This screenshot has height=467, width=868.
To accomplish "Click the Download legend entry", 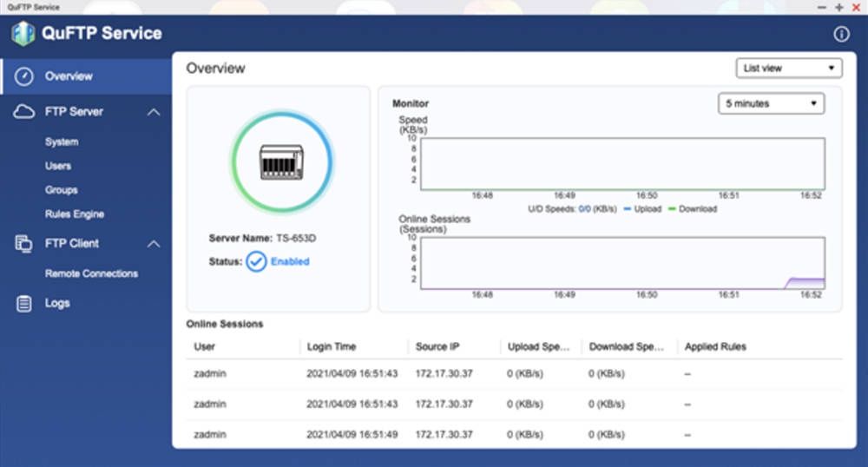I will [693, 209].
